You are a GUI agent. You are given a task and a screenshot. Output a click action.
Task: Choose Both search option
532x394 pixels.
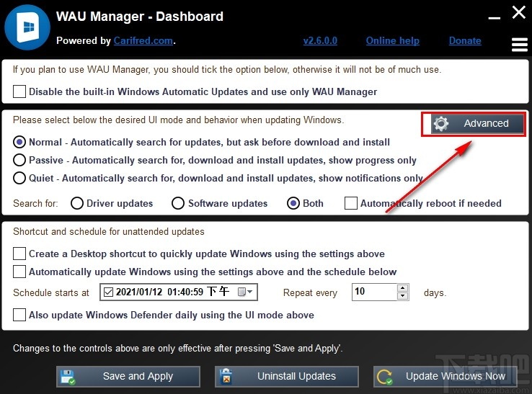(x=293, y=203)
